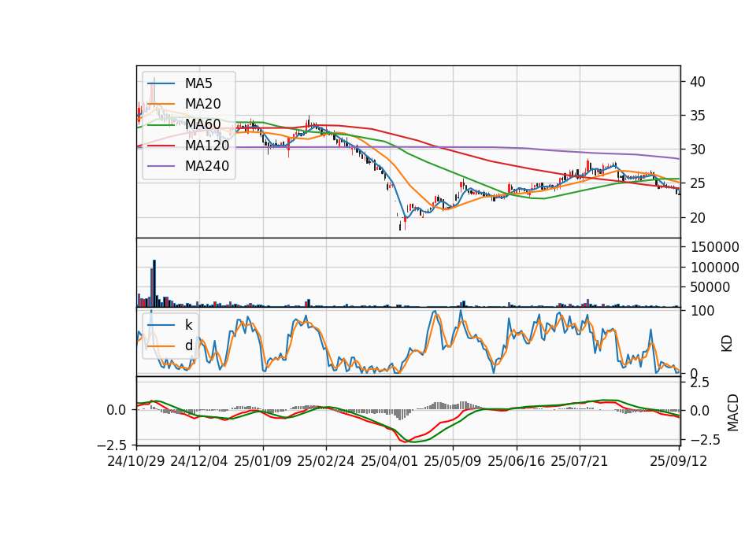Click the 25/02/24 date axis label
Screen dimensions: 756x543
pyautogui.click(x=326, y=461)
